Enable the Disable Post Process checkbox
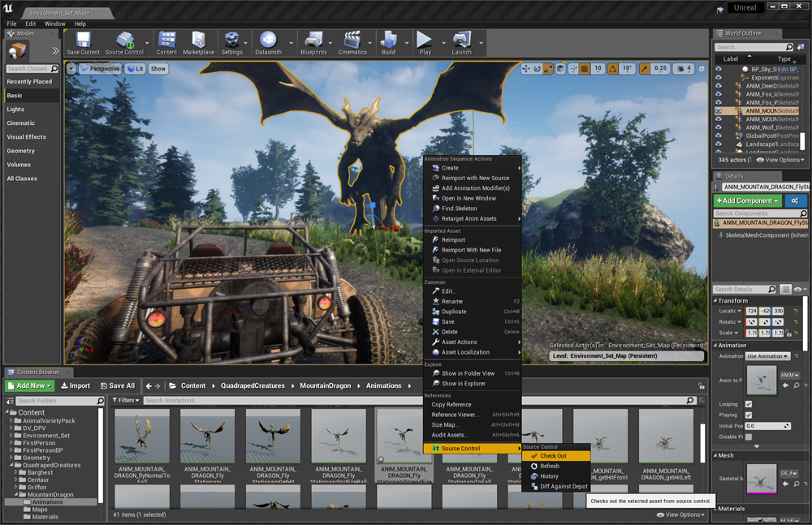The height and width of the screenshot is (525, 812). [749, 437]
